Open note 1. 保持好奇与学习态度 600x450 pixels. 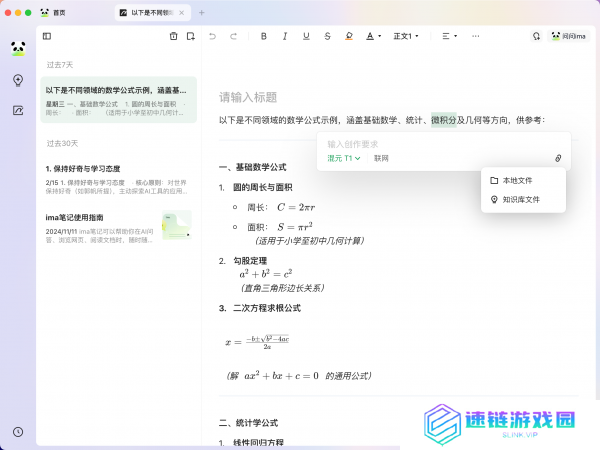[119, 179]
